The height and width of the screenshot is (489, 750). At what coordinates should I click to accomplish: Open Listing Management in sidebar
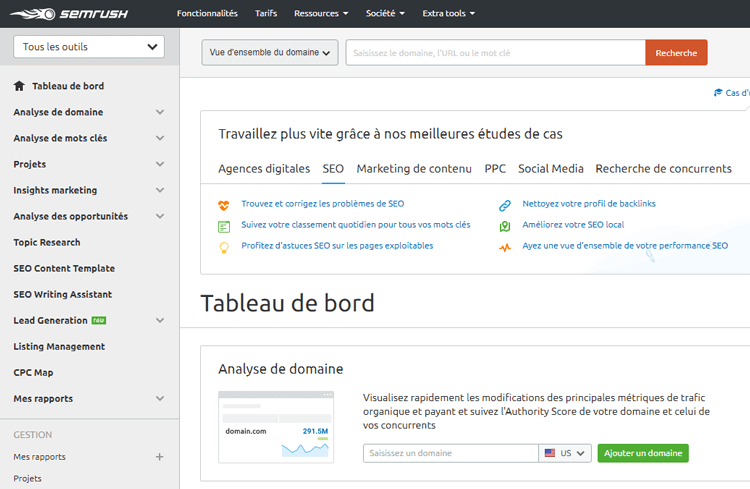[x=59, y=346]
